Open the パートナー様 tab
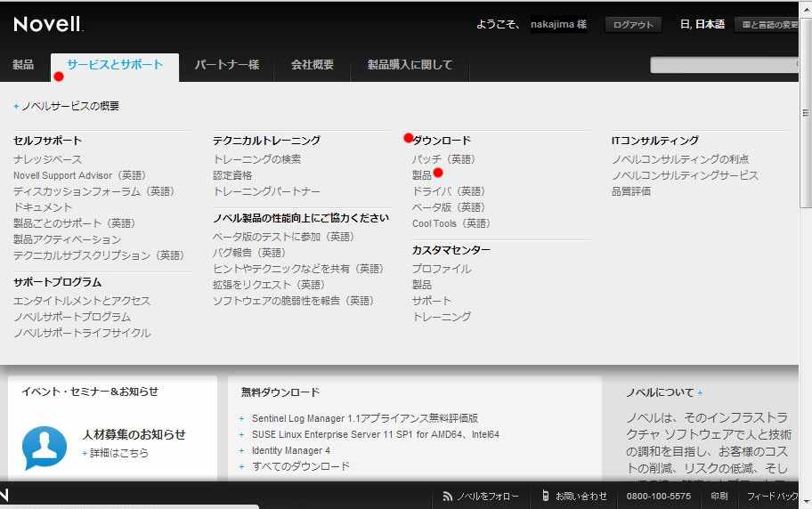The image size is (812, 509). click(x=227, y=65)
